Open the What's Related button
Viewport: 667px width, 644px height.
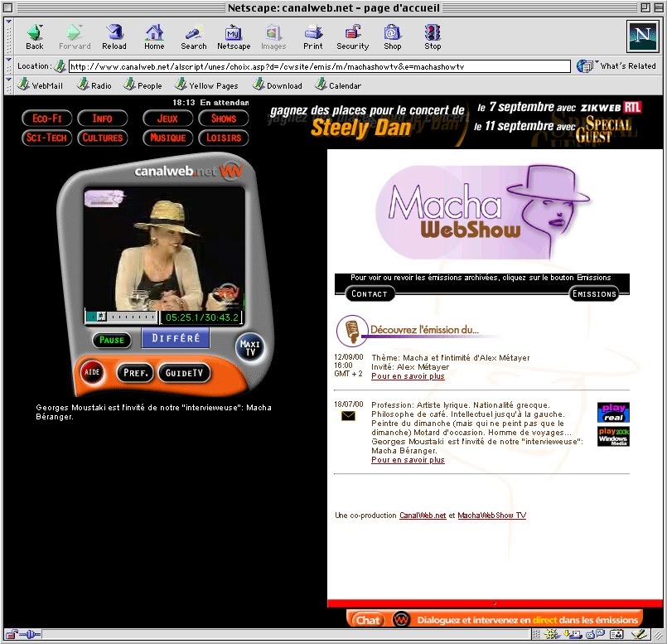click(616, 66)
